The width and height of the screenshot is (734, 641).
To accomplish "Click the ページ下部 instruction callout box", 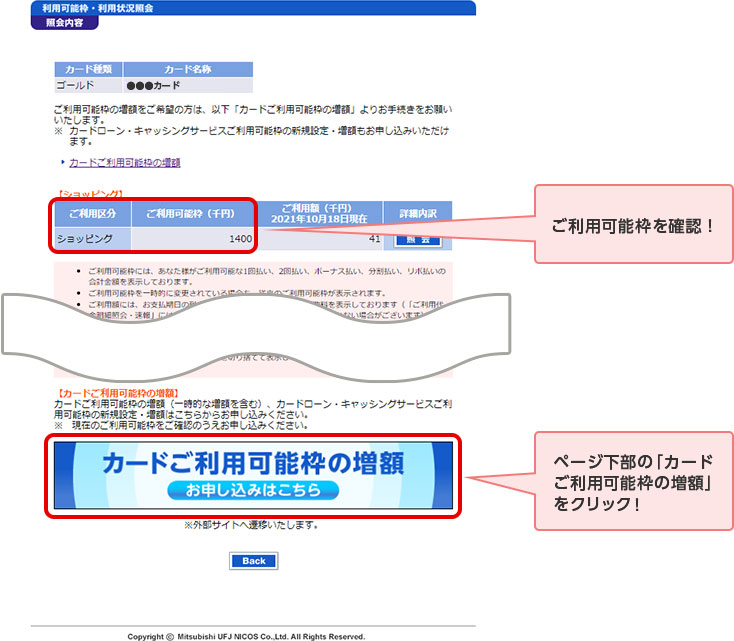I will coord(634,483).
